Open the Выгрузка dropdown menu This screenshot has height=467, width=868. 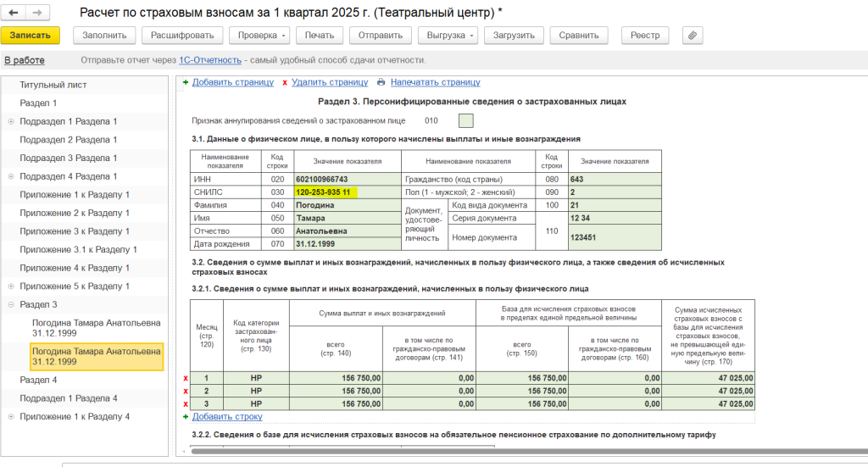(448, 36)
